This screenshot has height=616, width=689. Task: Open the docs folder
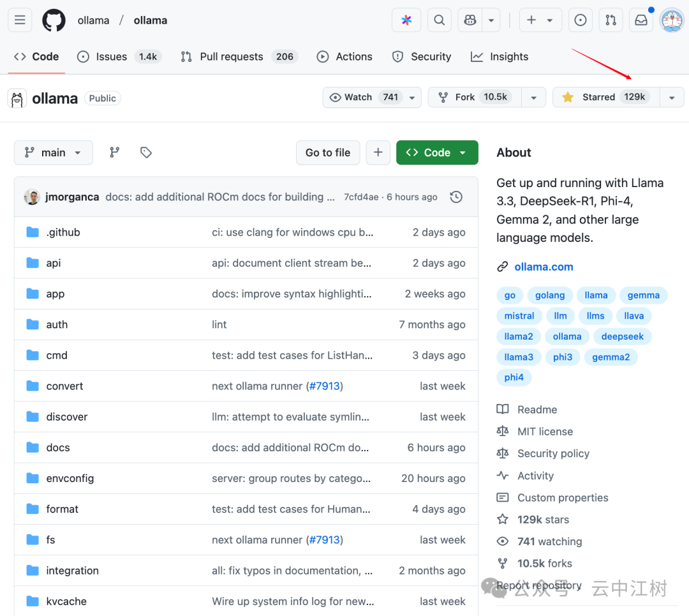58,447
